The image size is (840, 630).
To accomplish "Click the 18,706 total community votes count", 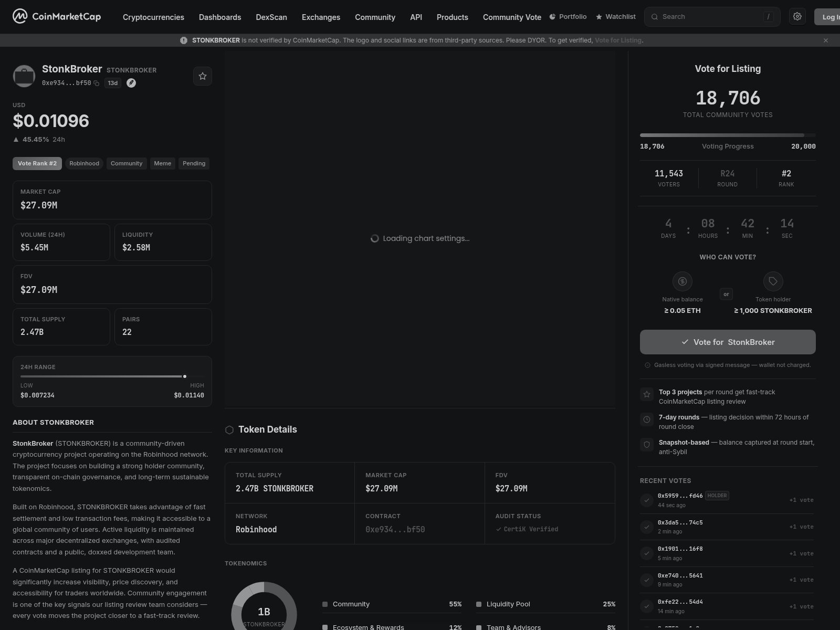I will point(728,98).
